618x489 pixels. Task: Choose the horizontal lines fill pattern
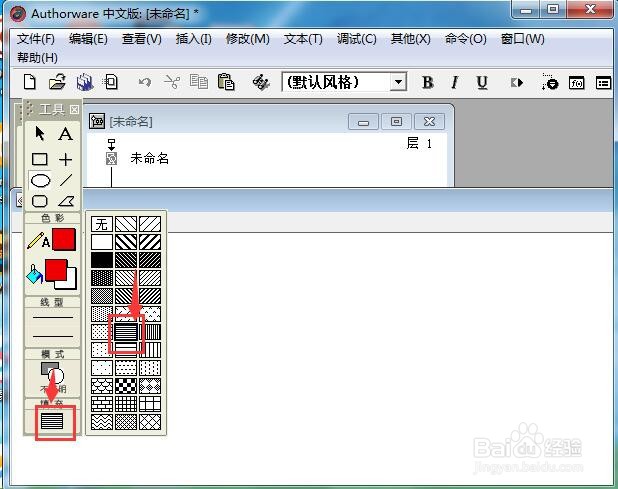coord(126,332)
